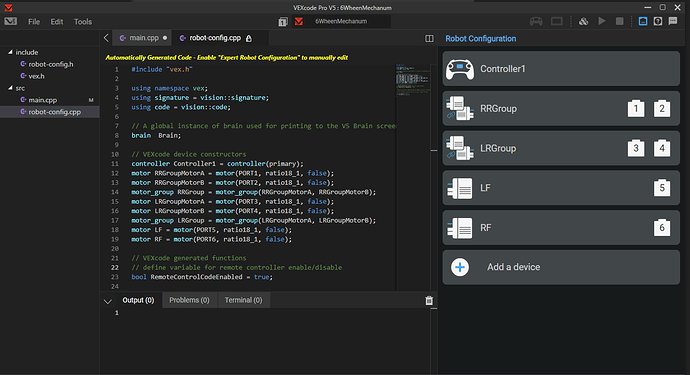Click the Stop program square icon
The height and width of the screenshot is (375, 690).
point(620,21)
